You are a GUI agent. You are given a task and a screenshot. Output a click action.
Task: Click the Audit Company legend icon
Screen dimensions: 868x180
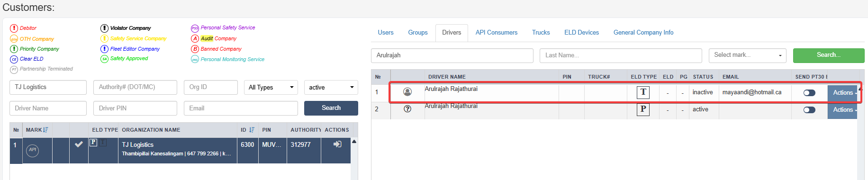tap(195, 38)
